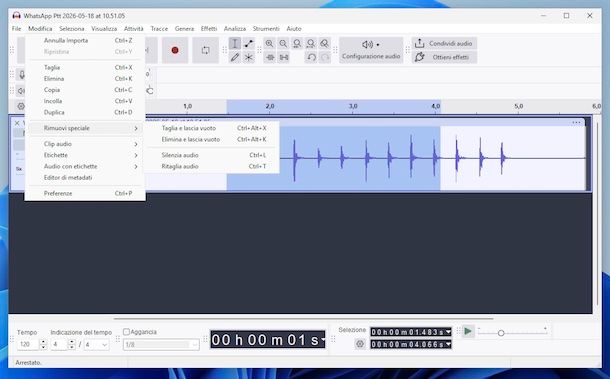Click the Tempo value field 120
The image size is (610, 379).
28,344
